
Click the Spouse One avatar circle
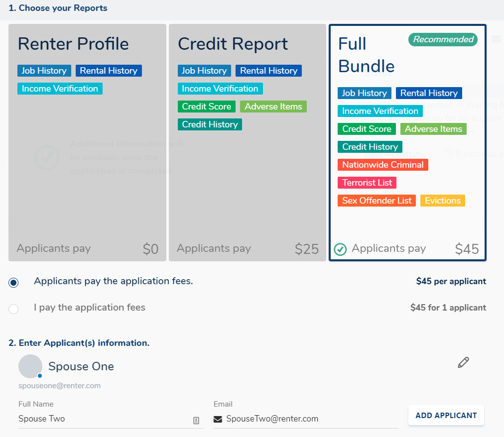click(x=30, y=366)
